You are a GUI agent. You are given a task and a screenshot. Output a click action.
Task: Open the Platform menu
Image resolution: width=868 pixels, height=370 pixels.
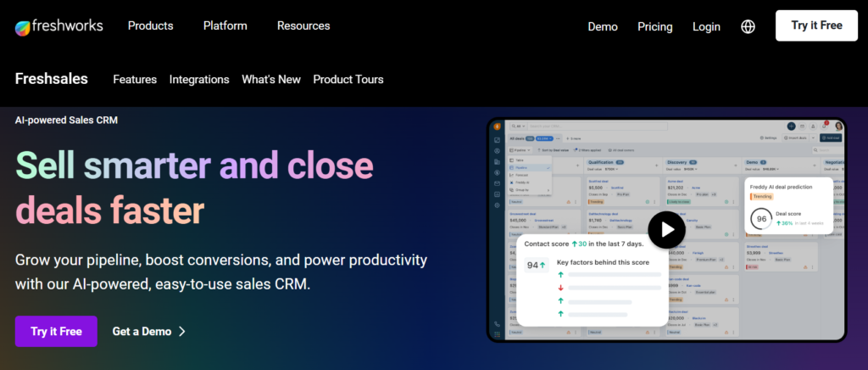[x=225, y=25]
